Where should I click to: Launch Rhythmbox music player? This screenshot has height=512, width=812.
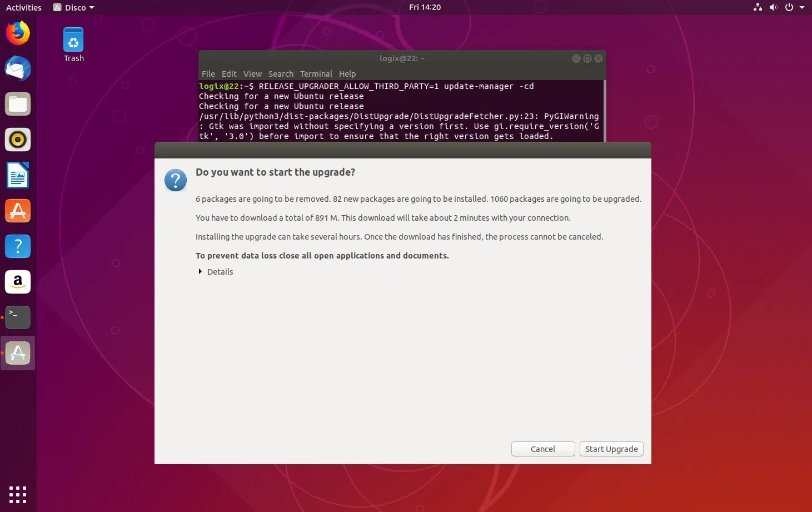click(x=18, y=140)
